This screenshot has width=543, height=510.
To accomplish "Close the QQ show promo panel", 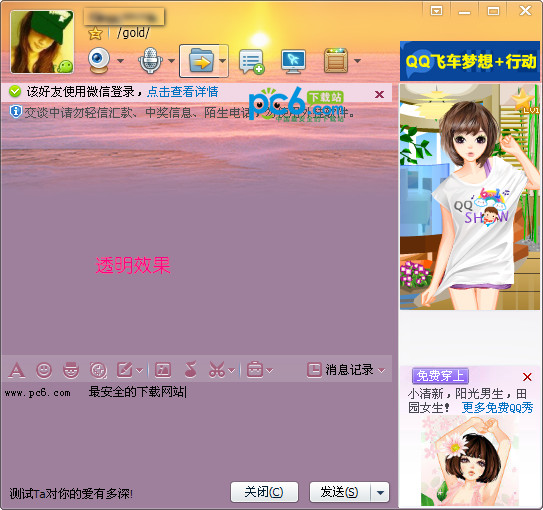I will pyautogui.click(x=527, y=377).
